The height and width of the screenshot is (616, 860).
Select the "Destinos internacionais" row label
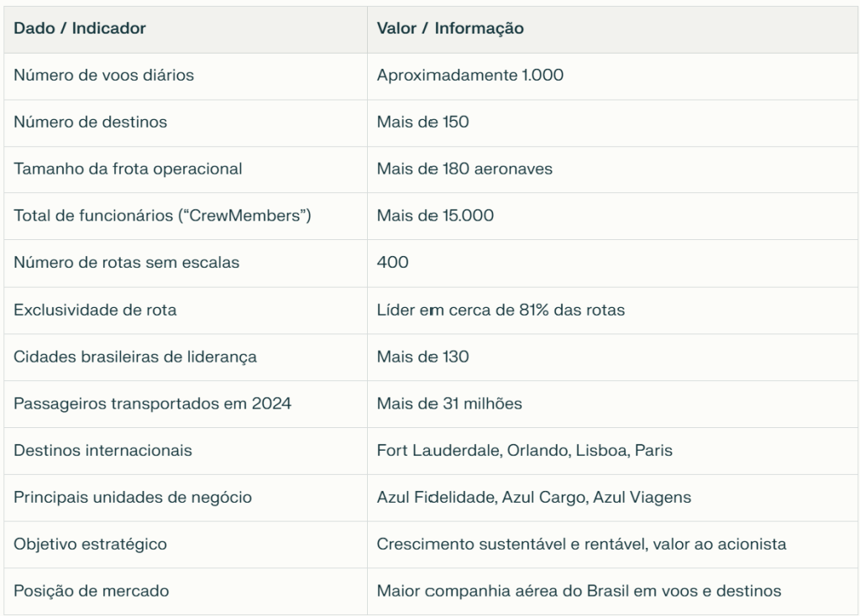(102, 451)
